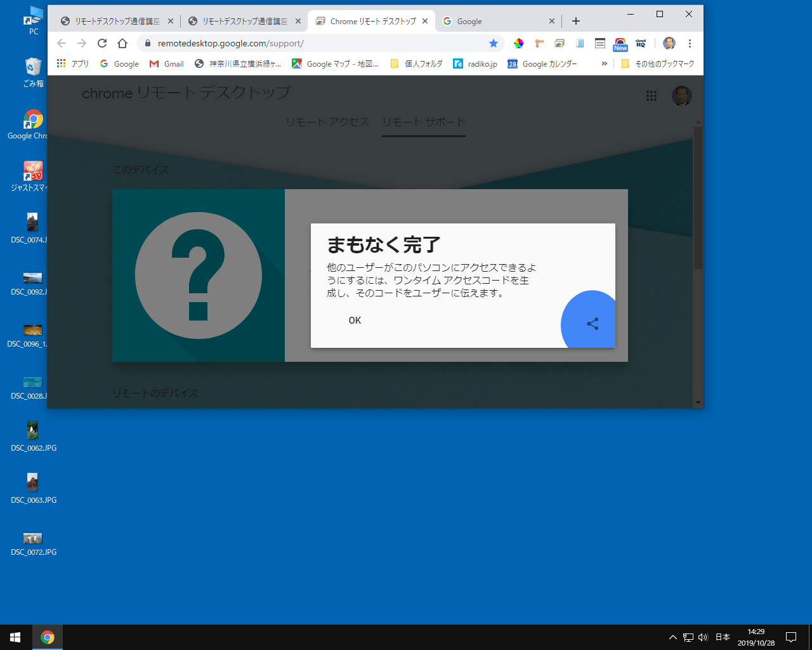Viewport: 812px width, 650px height.
Task: Open the Google カレンダー bookmark
Action: [x=542, y=63]
